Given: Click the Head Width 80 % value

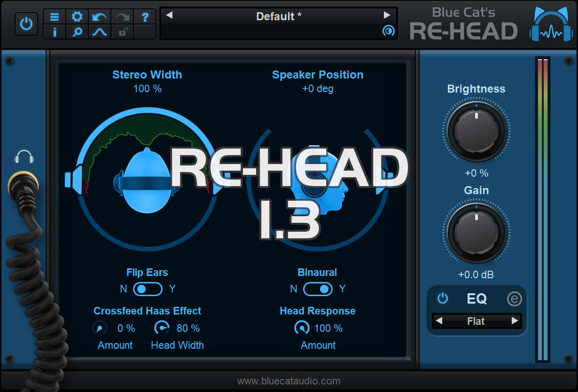Looking at the screenshot, I should pyautogui.click(x=188, y=328).
